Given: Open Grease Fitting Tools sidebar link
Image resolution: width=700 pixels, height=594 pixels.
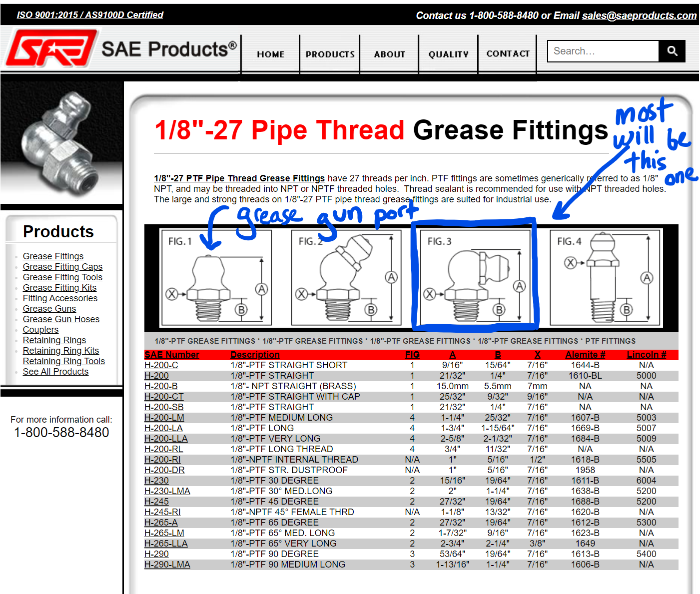Looking at the screenshot, I should [62, 277].
